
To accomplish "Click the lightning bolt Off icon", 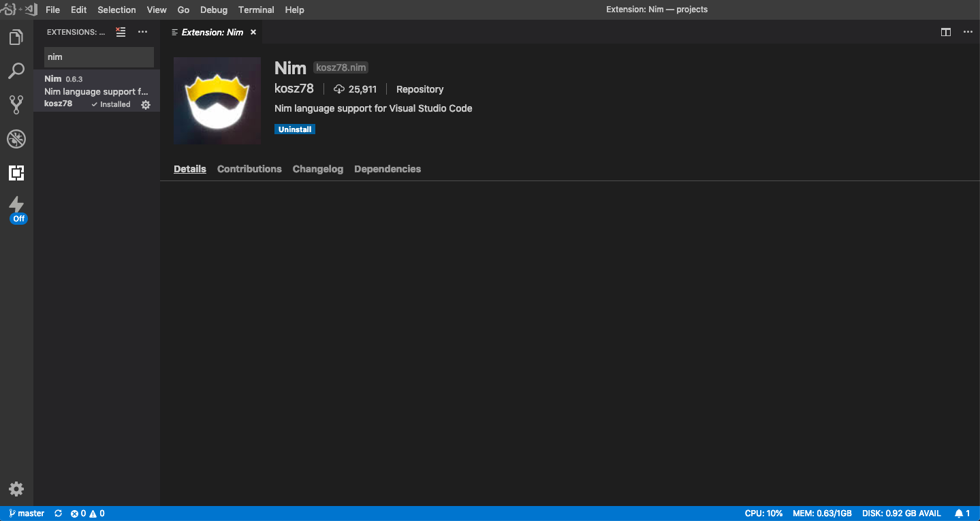I will coord(18,210).
